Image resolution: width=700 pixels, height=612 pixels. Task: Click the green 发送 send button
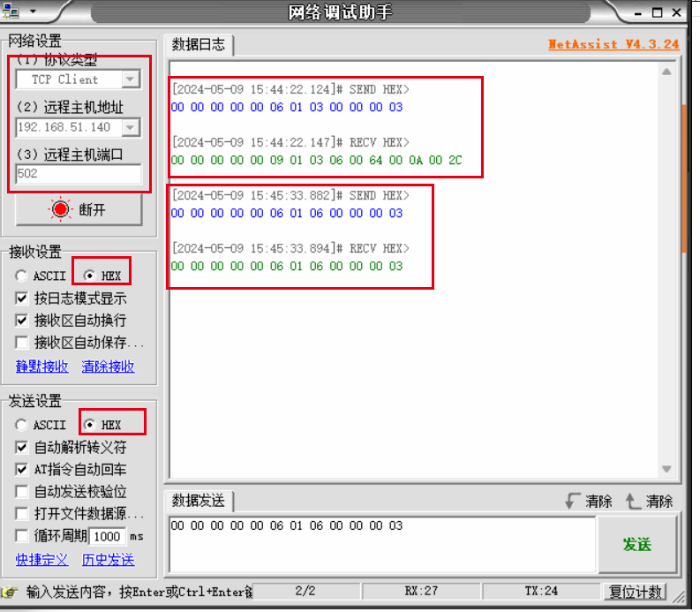tap(637, 545)
